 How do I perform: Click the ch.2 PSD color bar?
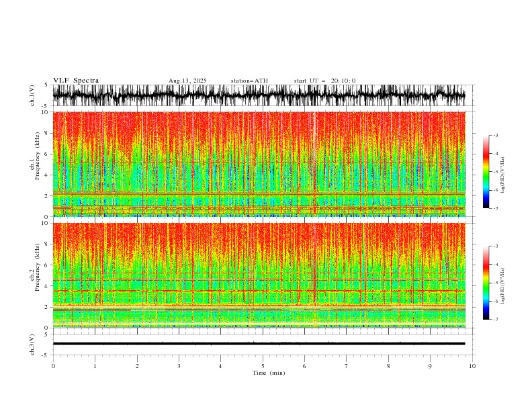(x=486, y=283)
